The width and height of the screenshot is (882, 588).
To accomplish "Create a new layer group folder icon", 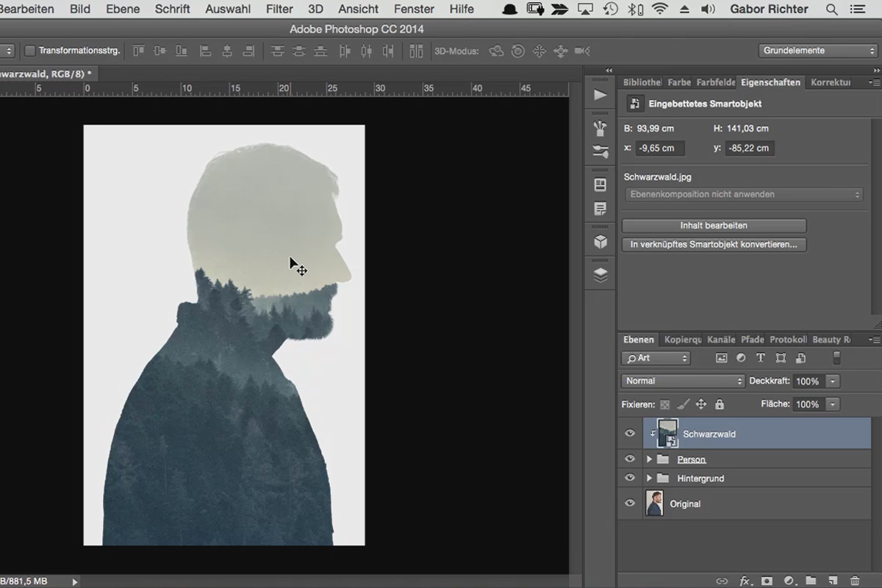I will 811,581.
